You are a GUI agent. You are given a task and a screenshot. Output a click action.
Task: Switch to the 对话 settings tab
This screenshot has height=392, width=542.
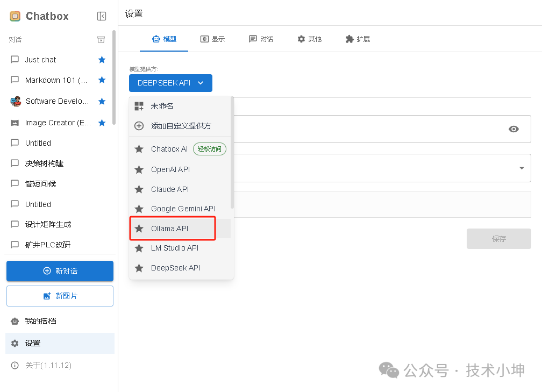click(x=261, y=39)
